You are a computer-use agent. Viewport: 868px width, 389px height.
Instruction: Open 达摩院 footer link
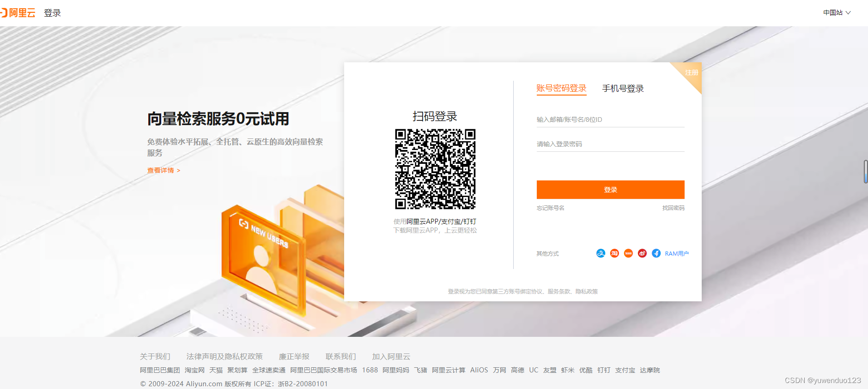tap(650, 370)
